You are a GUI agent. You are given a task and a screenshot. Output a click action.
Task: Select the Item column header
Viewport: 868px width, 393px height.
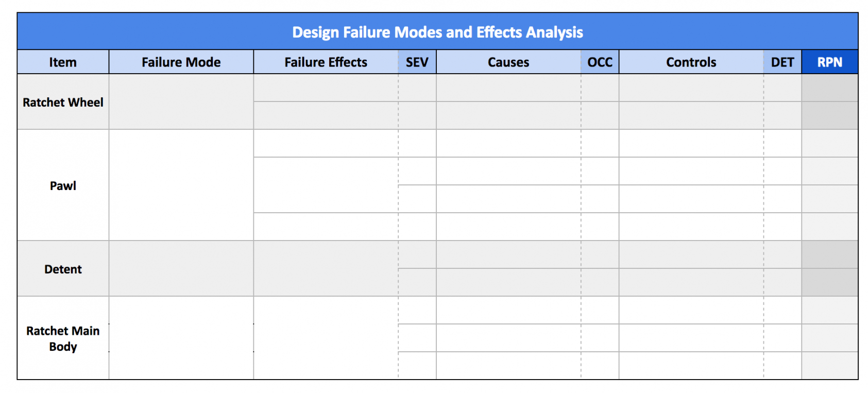click(63, 62)
